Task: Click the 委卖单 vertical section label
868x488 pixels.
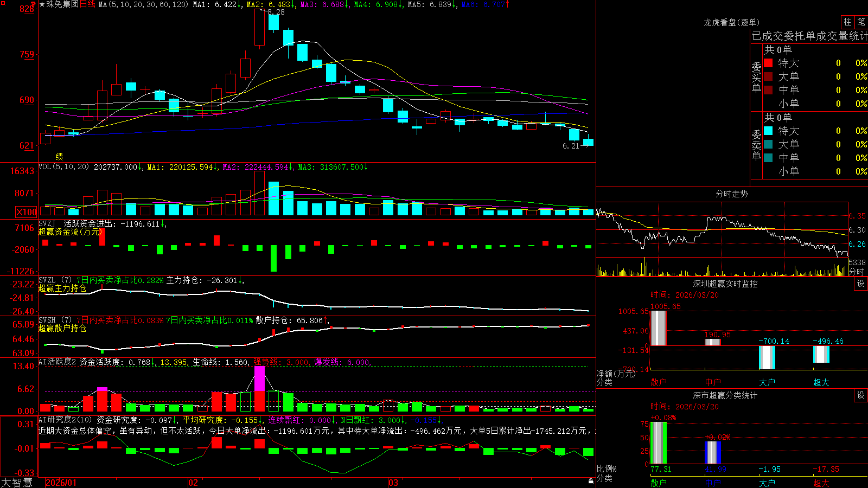Action: click(x=756, y=145)
